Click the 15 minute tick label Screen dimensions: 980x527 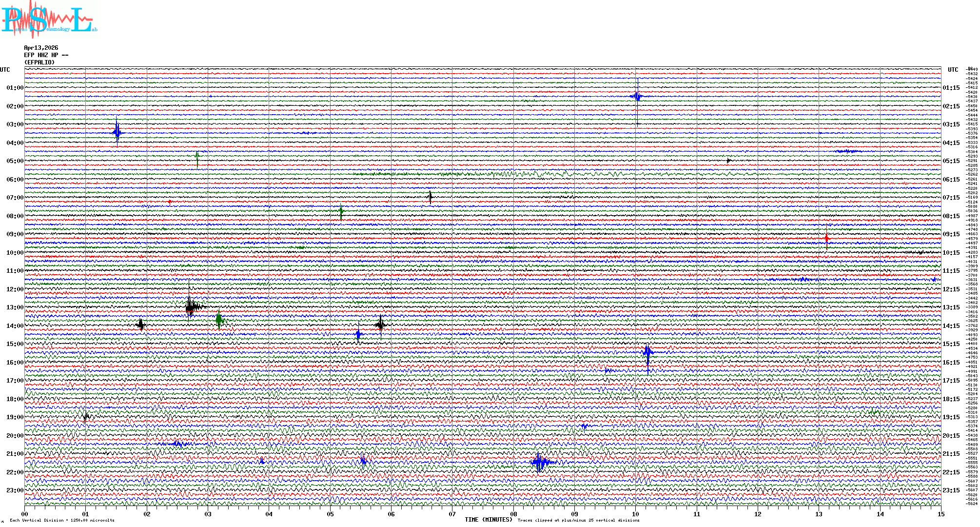point(941,514)
